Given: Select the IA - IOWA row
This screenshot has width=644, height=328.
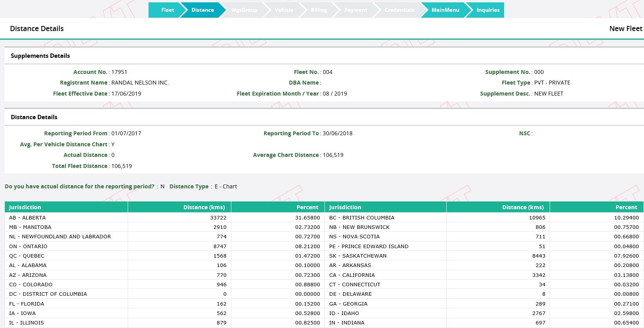Looking at the screenshot, I should click(x=165, y=313).
